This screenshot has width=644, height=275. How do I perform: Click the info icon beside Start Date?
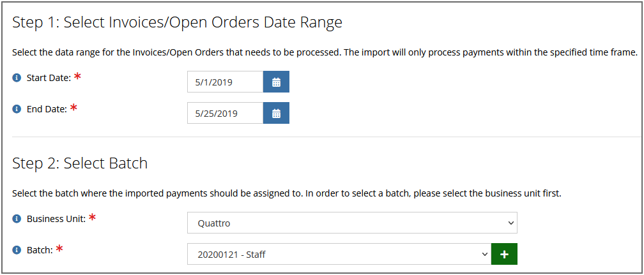(x=17, y=78)
